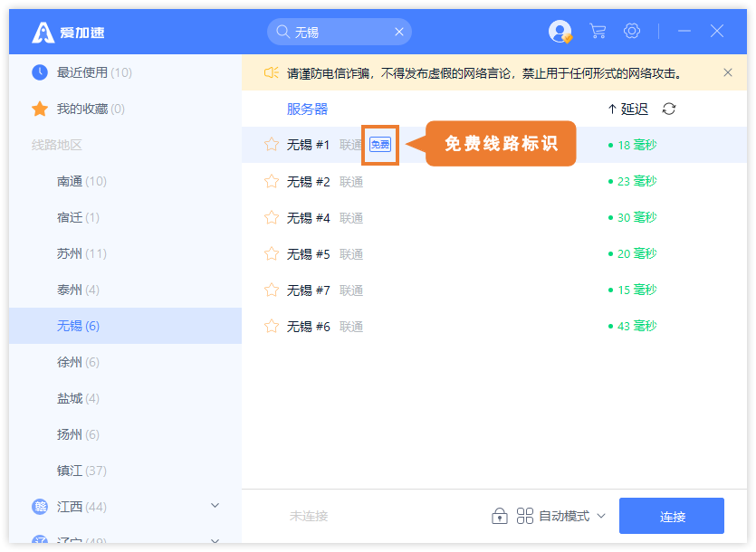The height and width of the screenshot is (552, 756).
Task: Dismiss the yellow fraud warning banner
Action: (728, 72)
